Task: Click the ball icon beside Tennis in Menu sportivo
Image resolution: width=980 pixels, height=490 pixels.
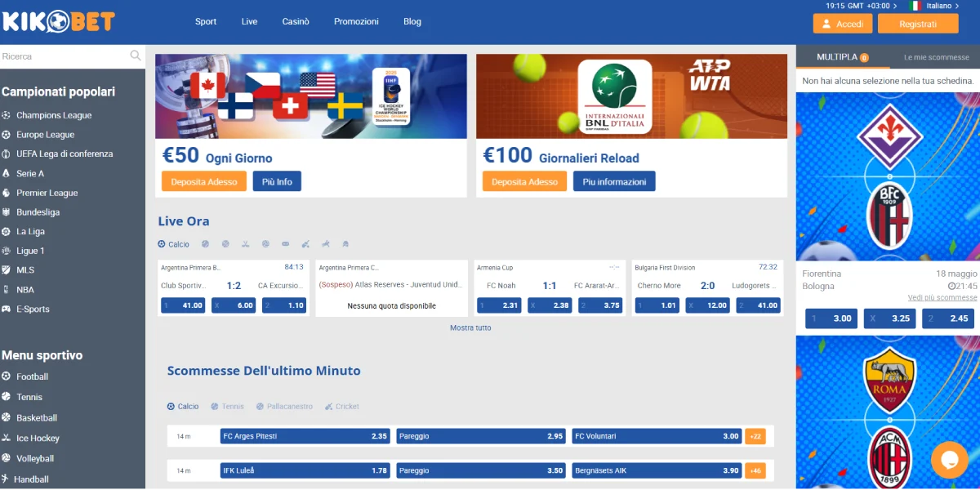Action: pos(7,397)
